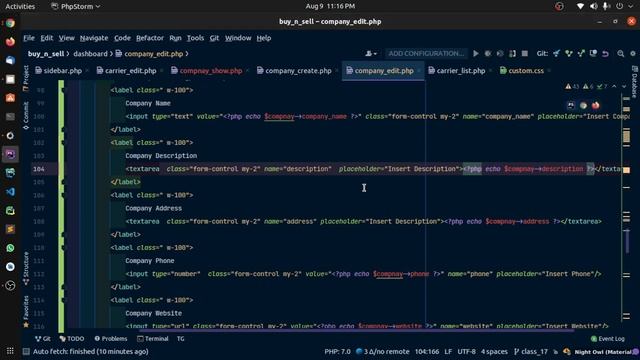Open PhpStorm app menu in top bar
Image resolution: width=640 pixels, height=360 pixels.
[76, 6]
